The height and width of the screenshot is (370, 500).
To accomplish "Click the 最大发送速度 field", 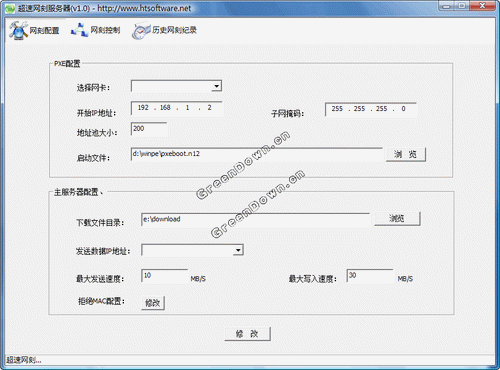I will [x=165, y=276].
